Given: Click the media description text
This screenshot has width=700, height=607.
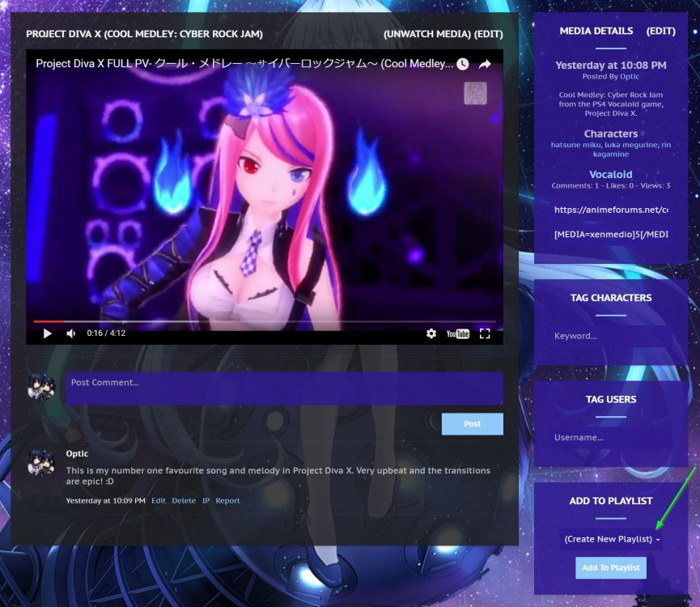Looking at the screenshot, I should pos(611,104).
